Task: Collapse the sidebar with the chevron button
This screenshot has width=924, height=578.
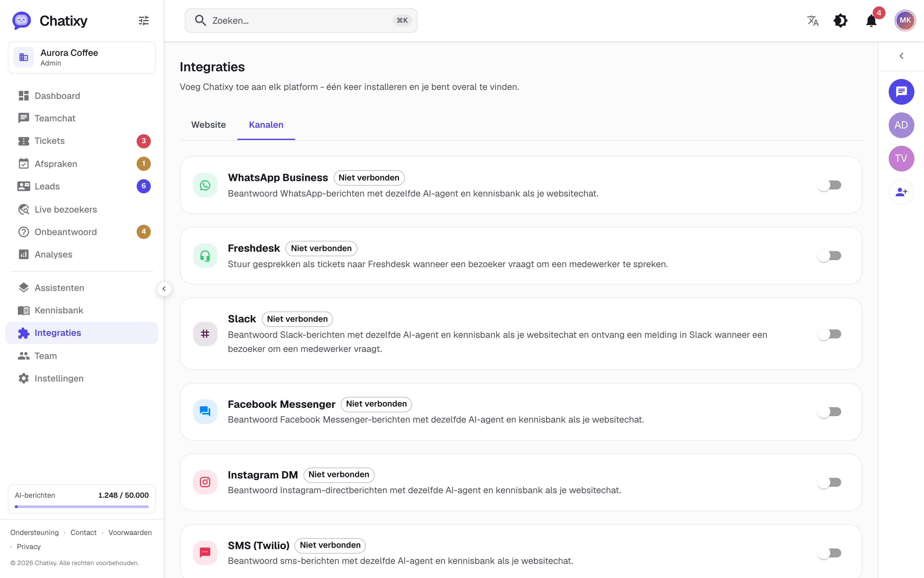Action: [x=164, y=289]
